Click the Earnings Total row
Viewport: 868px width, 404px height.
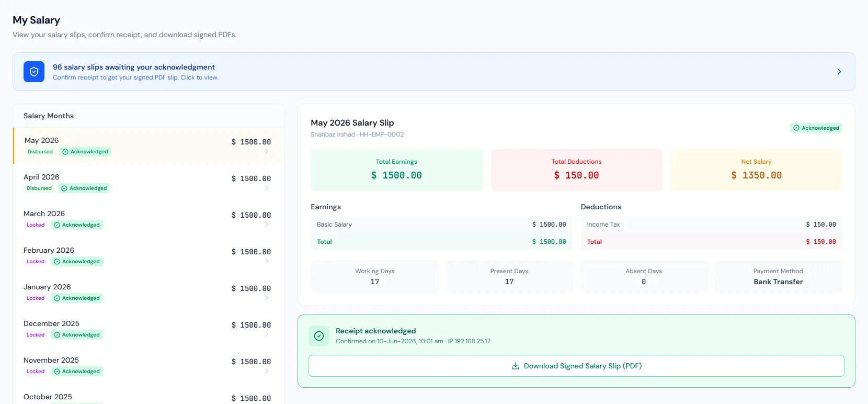tap(441, 242)
